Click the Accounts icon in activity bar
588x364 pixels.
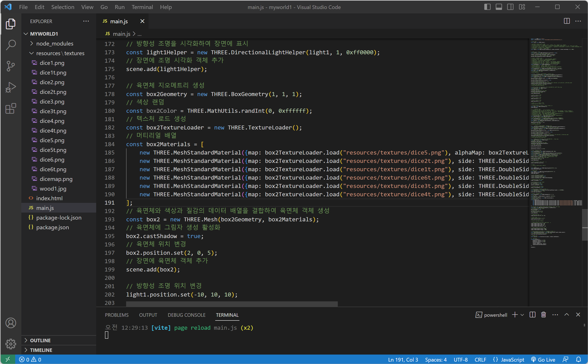11,323
